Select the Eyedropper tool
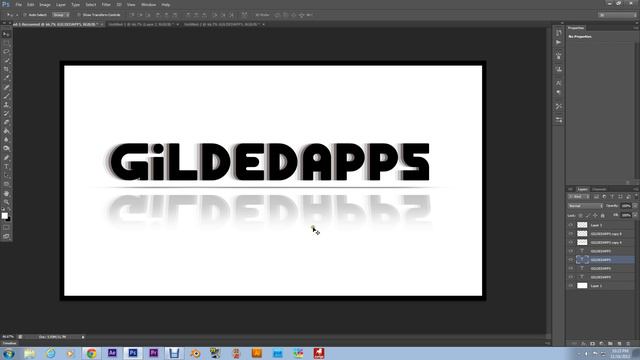 [x=6, y=78]
